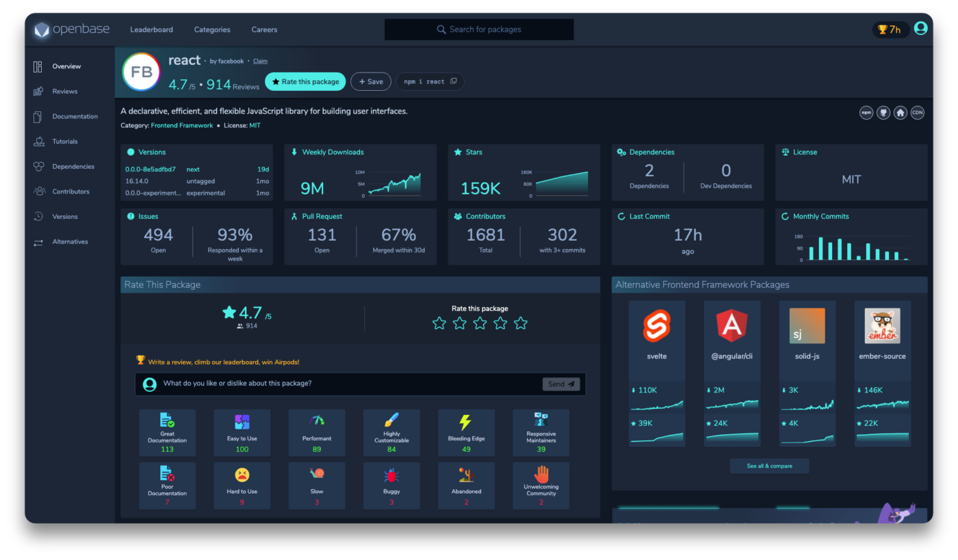Click the FB package avatar

coord(141,72)
